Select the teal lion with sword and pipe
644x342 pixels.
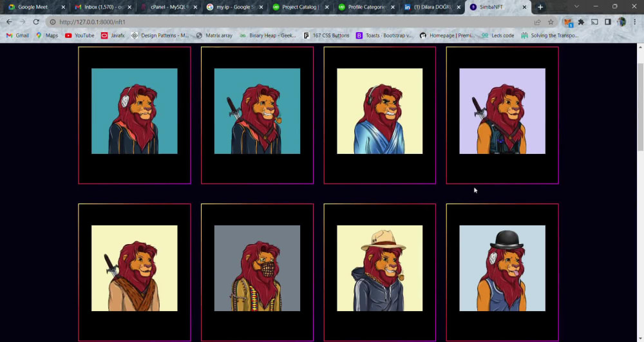[257, 111]
